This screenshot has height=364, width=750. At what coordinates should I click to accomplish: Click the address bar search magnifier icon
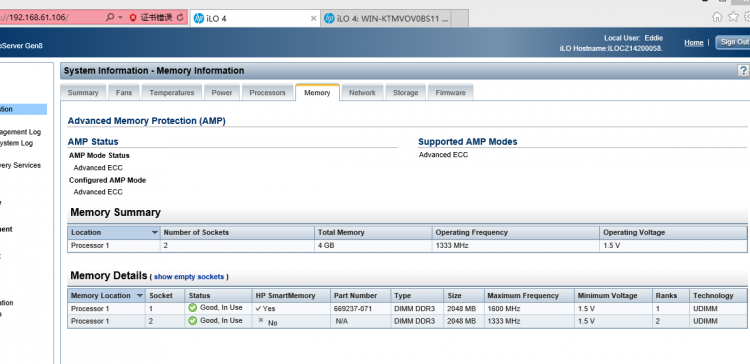[x=110, y=18]
